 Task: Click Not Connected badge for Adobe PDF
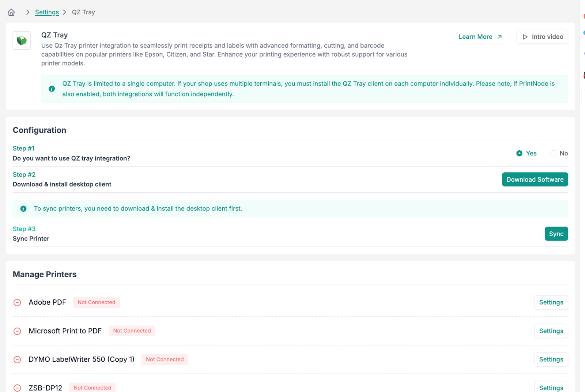[x=97, y=302]
